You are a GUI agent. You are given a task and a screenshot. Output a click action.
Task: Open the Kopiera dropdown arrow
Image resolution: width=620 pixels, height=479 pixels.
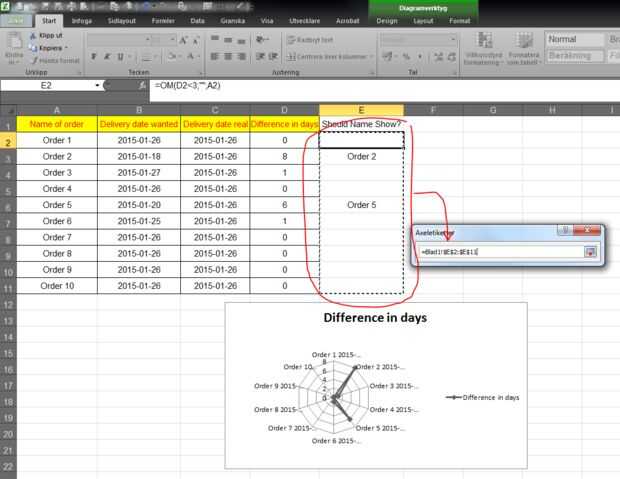66,48
